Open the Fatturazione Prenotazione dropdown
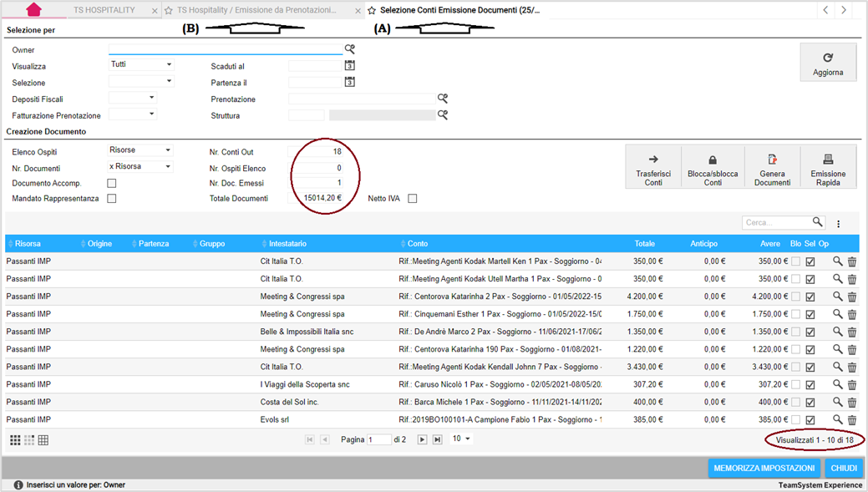Image resolution: width=868 pixels, height=492 pixels. coord(133,114)
